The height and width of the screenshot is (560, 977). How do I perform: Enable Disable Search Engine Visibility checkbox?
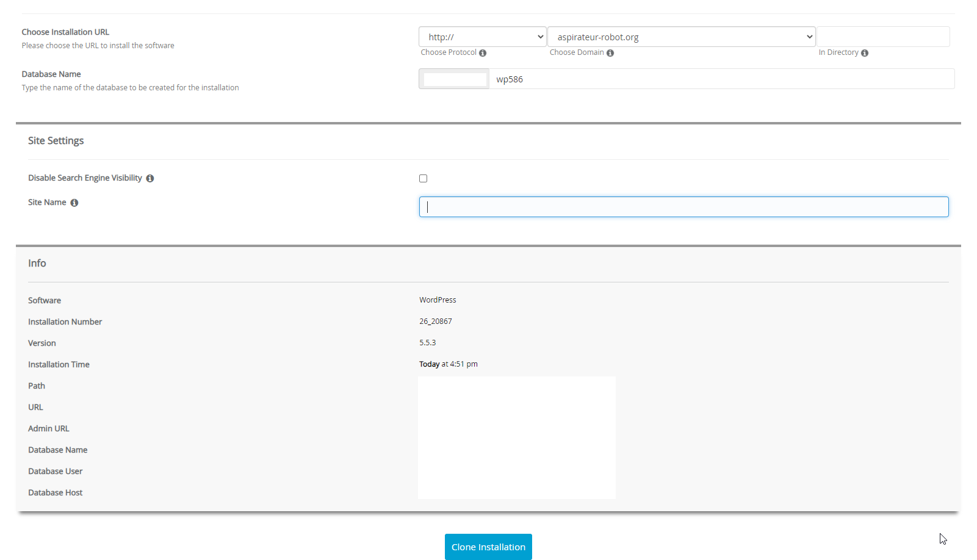pyautogui.click(x=423, y=178)
